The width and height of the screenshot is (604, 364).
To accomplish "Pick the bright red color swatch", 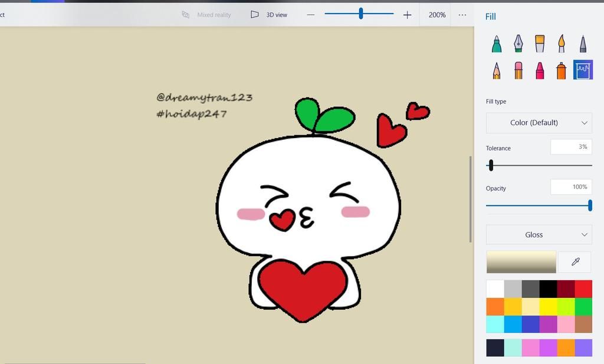I will point(583,289).
